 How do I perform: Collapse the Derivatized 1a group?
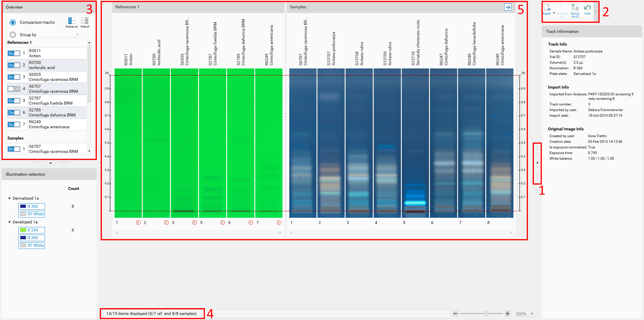pos(9,199)
